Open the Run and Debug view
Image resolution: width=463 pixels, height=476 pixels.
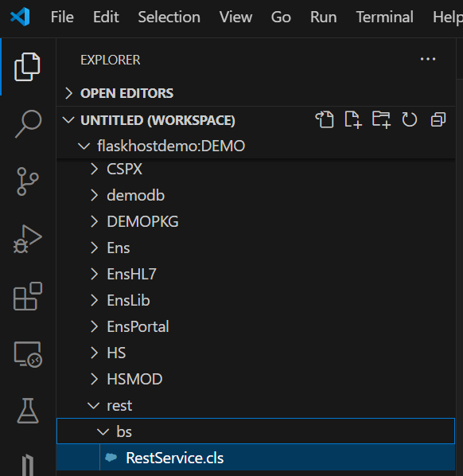27,240
